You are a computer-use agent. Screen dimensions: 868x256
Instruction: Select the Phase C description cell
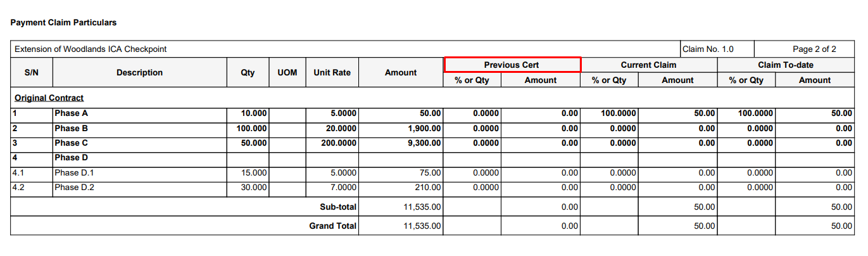click(67, 143)
